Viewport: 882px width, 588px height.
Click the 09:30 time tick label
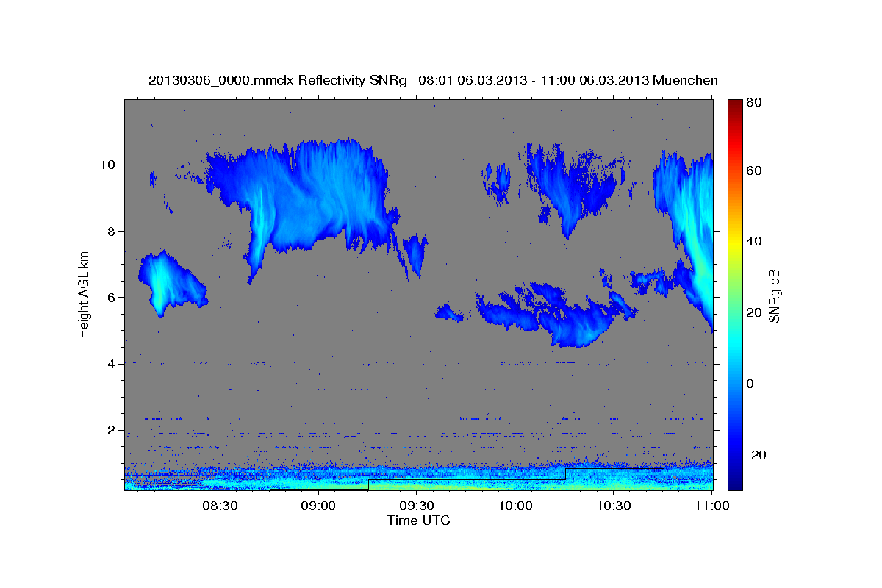point(417,506)
